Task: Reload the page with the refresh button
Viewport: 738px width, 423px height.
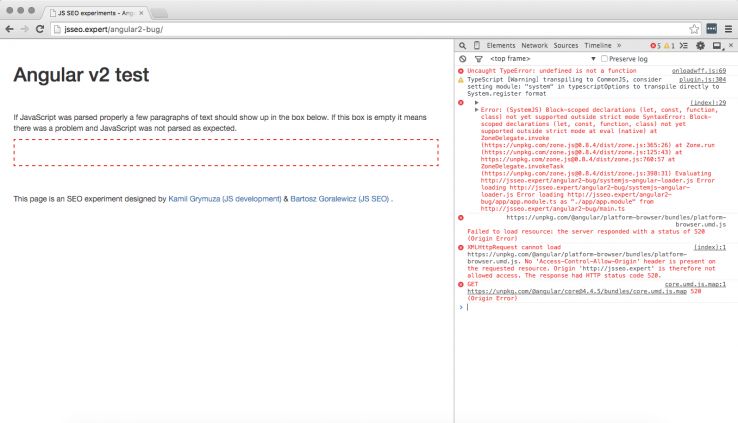Action: 40,29
